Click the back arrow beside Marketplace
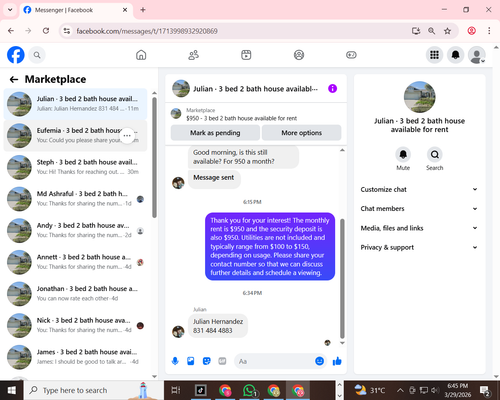 coord(14,79)
